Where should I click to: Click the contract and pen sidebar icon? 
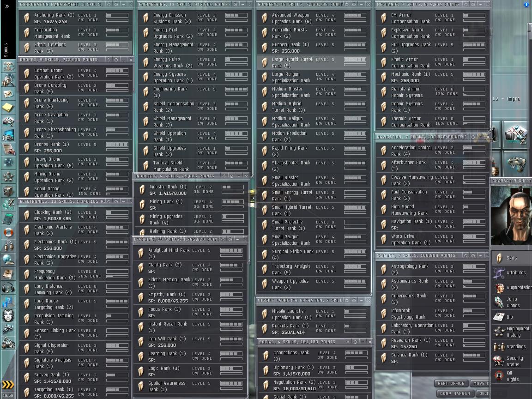(8, 149)
